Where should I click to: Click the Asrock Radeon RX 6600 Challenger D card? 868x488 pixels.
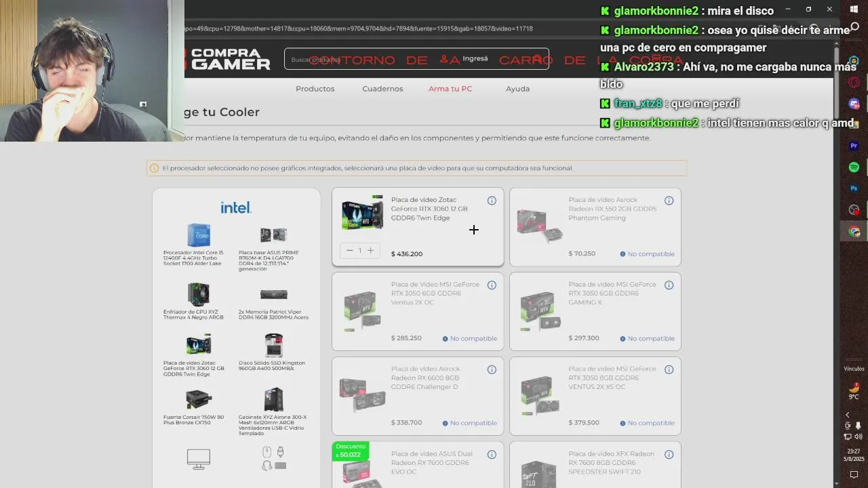pos(418,396)
